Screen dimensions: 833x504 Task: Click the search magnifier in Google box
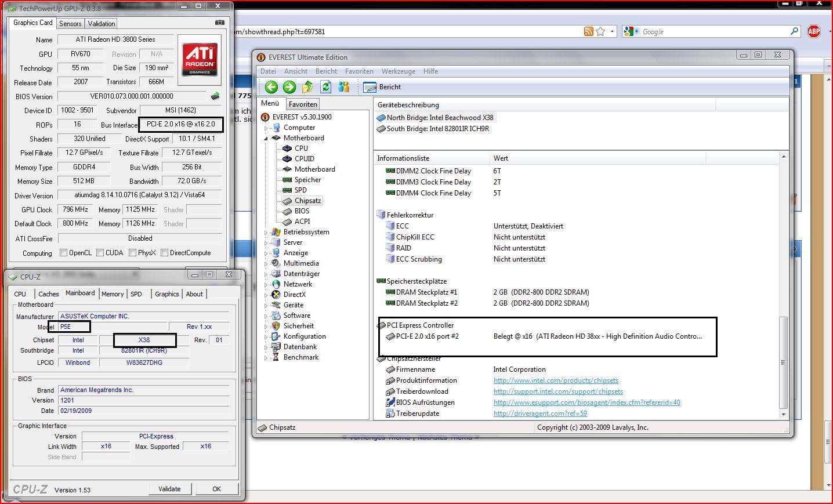[794, 31]
